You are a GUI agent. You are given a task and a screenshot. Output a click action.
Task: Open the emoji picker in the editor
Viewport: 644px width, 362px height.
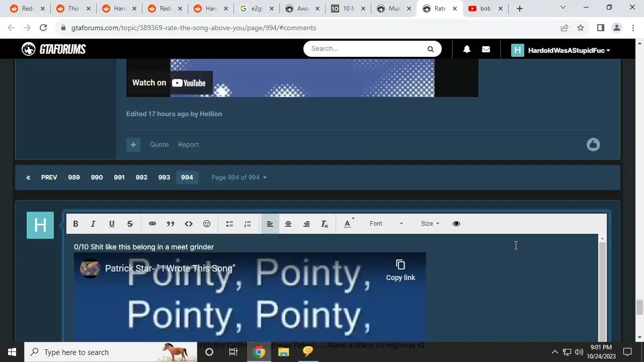pos(207,224)
